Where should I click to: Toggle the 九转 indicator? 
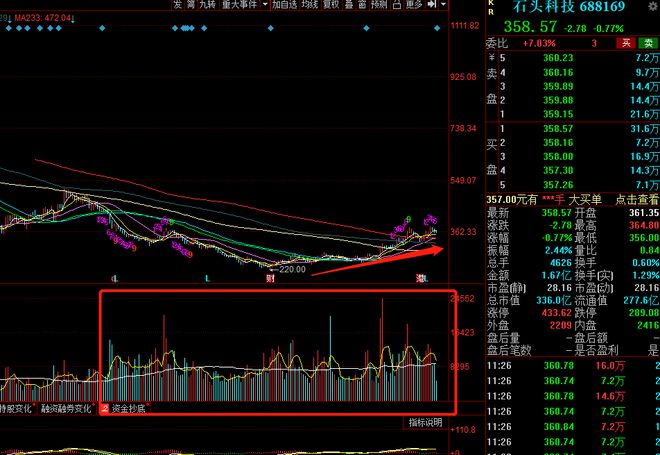click(x=208, y=4)
